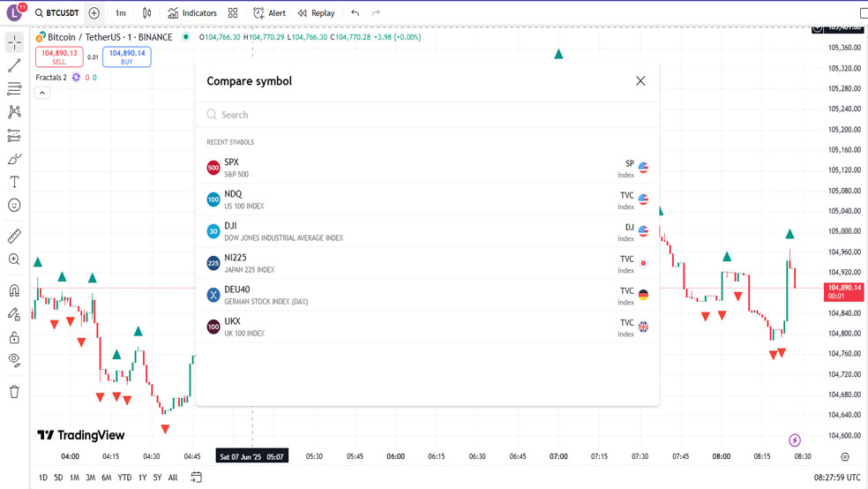Create an Alert

(269, 12)
